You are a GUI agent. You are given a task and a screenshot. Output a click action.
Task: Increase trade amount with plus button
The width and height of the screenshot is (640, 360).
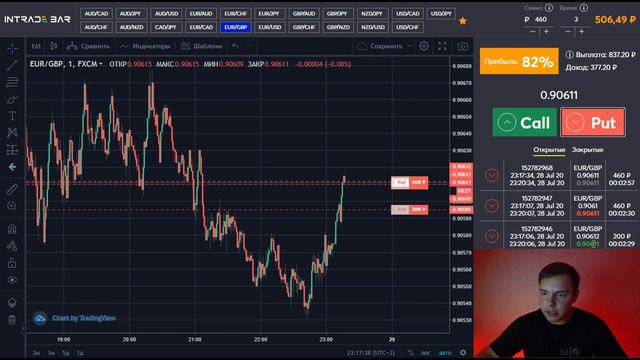547,31
